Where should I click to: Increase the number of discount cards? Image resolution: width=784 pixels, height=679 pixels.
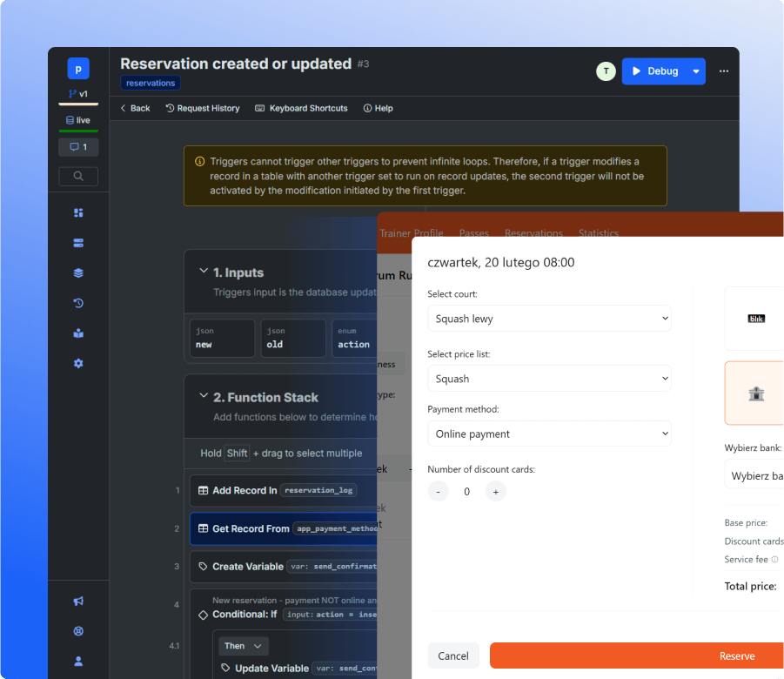(495, 492)
